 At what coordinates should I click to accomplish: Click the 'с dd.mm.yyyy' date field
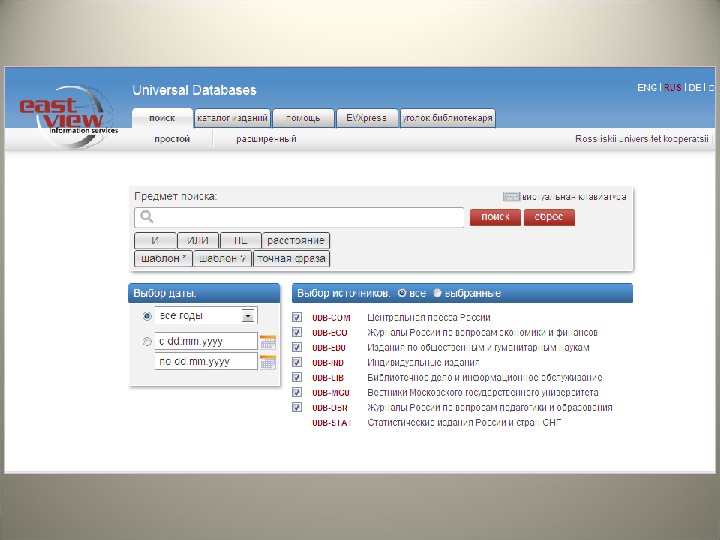pos(206,341)
